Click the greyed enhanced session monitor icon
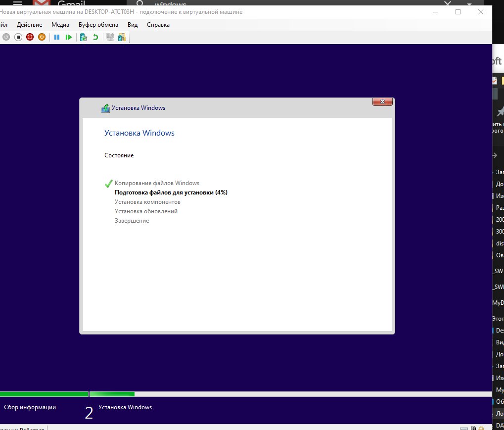Viewport: 504px width, 430px height. [110, 37]
